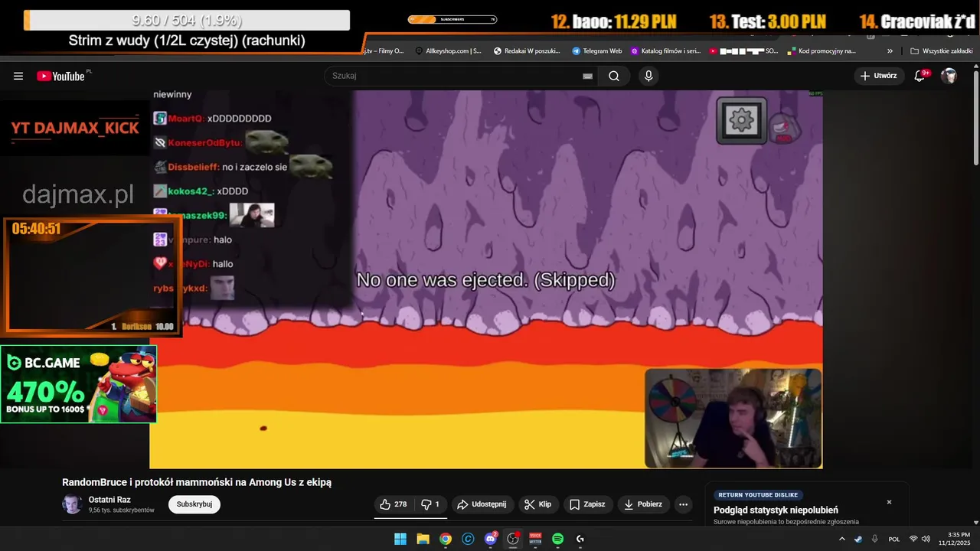980x551 pixels.
Task: Click the page vertical scrollbar
Action: coord(975,117)
